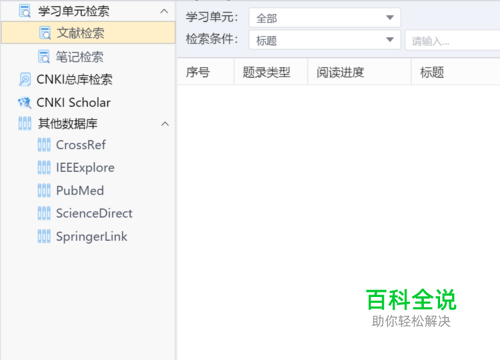Open the SpringerLink database entry
Viewport: 500px width, 360px height.
(92, 237)
